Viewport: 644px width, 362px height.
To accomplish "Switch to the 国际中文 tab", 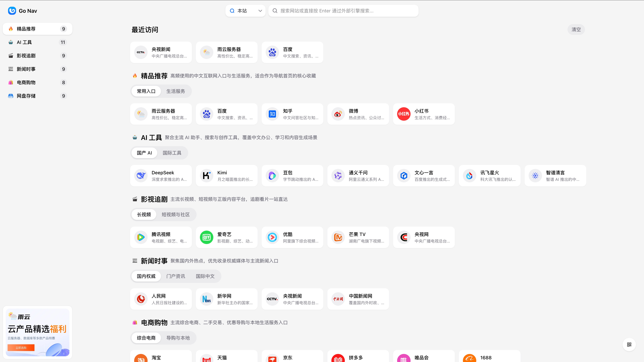I will [205, 276].
